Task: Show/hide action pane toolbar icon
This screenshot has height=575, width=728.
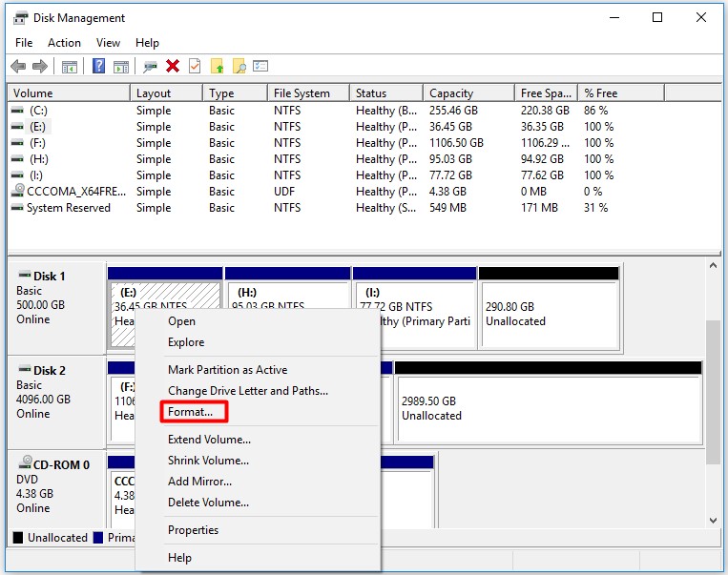Action: tap(121, 67)
